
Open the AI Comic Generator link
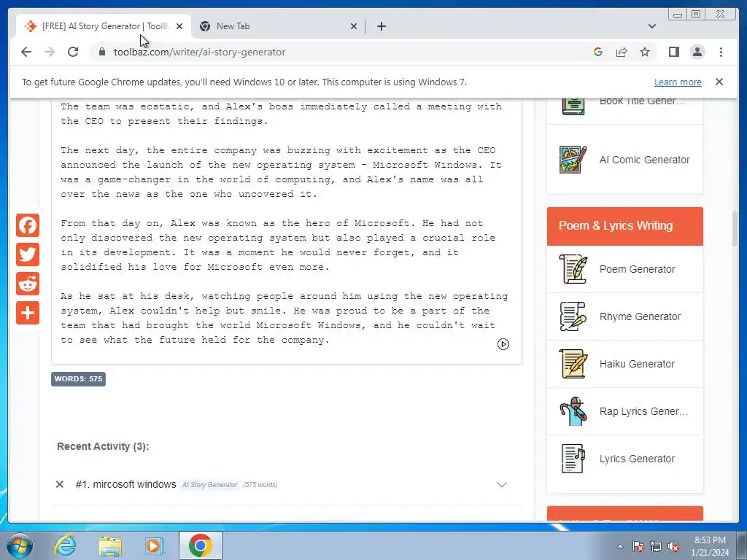pos(644,160)
